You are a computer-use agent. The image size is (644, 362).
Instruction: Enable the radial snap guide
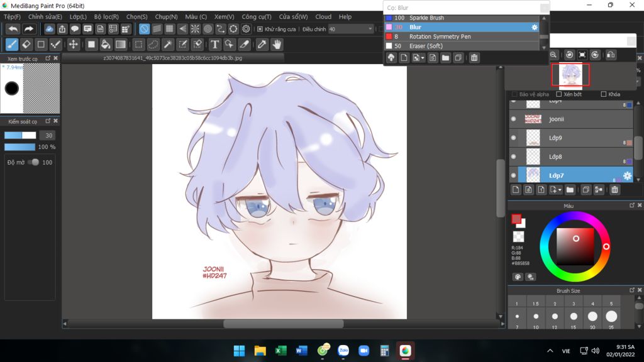pyautogui.click(x=195, y=29)
